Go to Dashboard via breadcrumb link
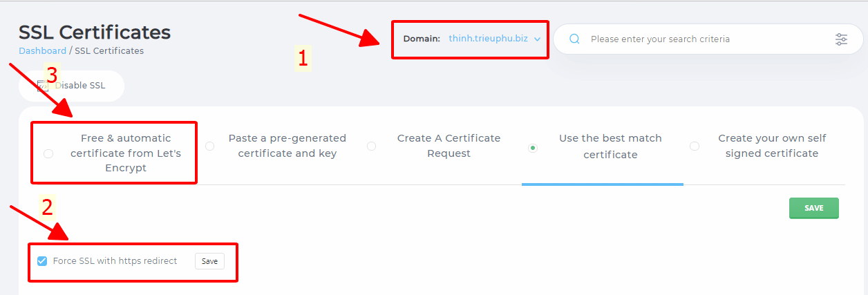The height and width of the screenshot is (295, 868). [42, 50]
